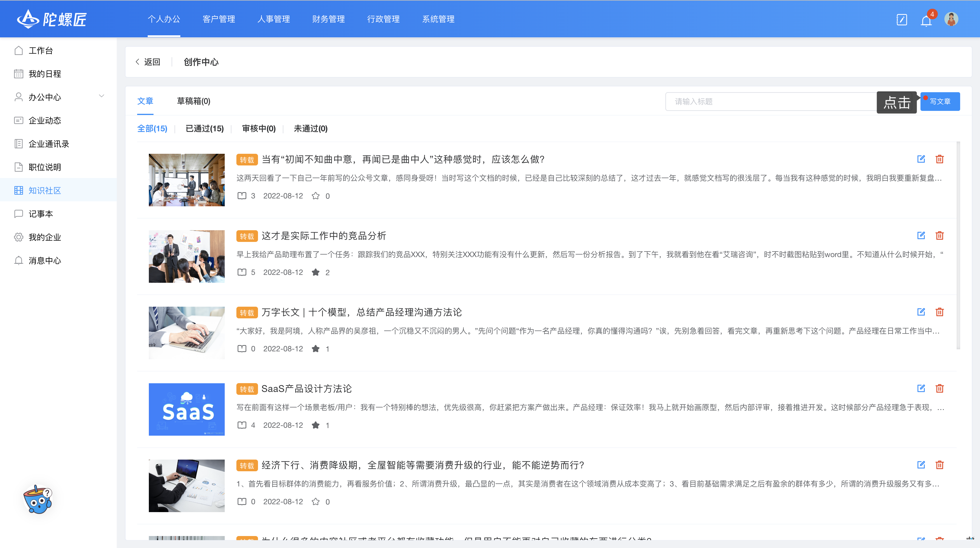The width and height of the screenshot is (980, 548).
Task: Click the star icon of SaaS产品设计方法论
Action: coord(315,425)
